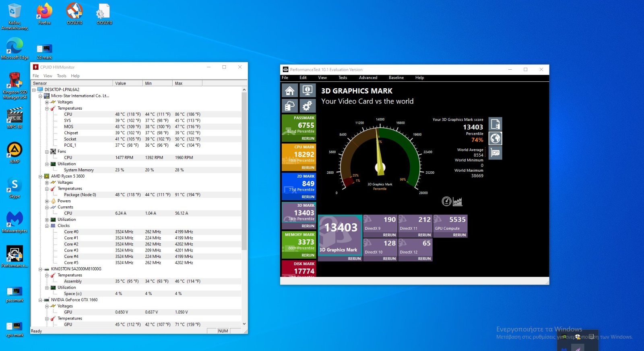
Task: Rerun the GPU Compute test
Action: [459, 235]
